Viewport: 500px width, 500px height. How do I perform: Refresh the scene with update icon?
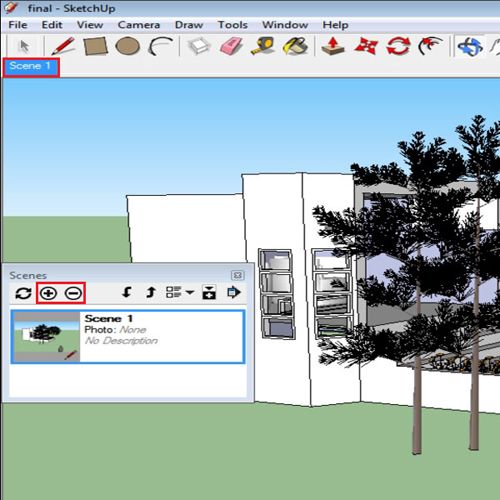point(23,293)
